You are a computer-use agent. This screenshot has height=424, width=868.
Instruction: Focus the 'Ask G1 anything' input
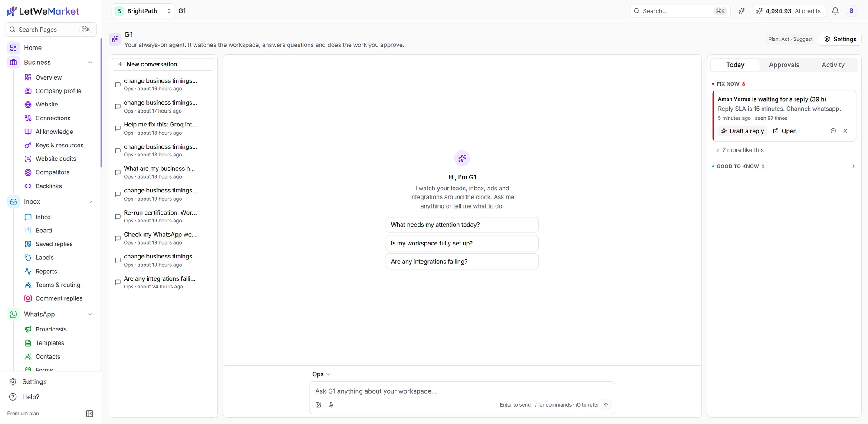pos(462,391)
